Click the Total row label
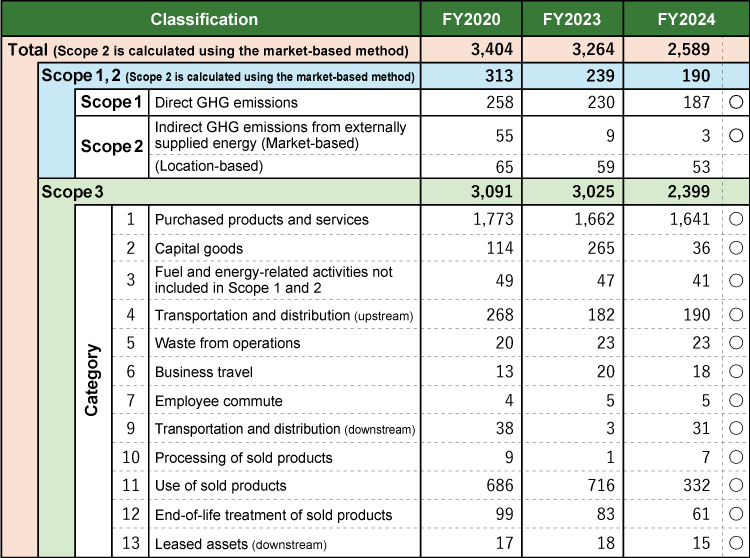This screenshot has height=558, width=750. 208,50
